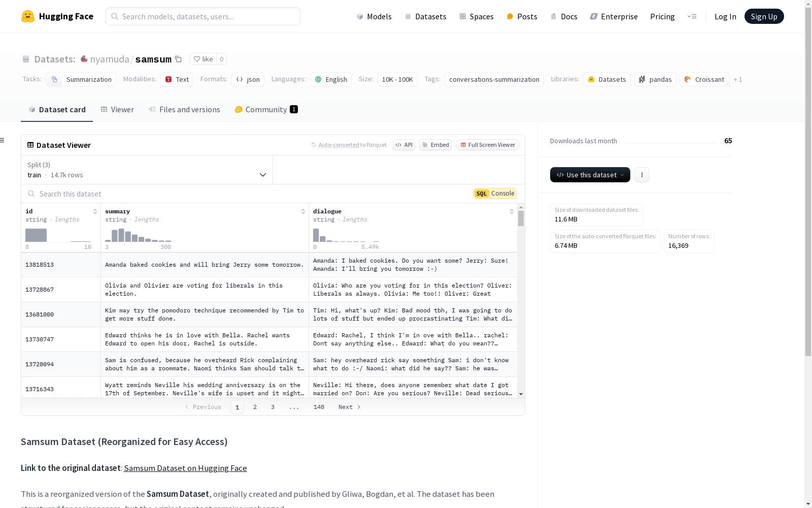Select the json format tag

coord(248,79)
